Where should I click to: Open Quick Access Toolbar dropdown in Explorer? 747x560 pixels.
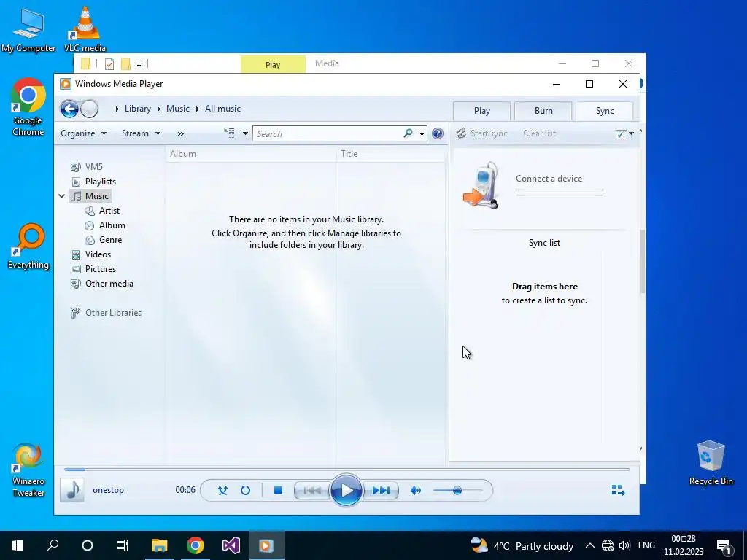(139, 64)
